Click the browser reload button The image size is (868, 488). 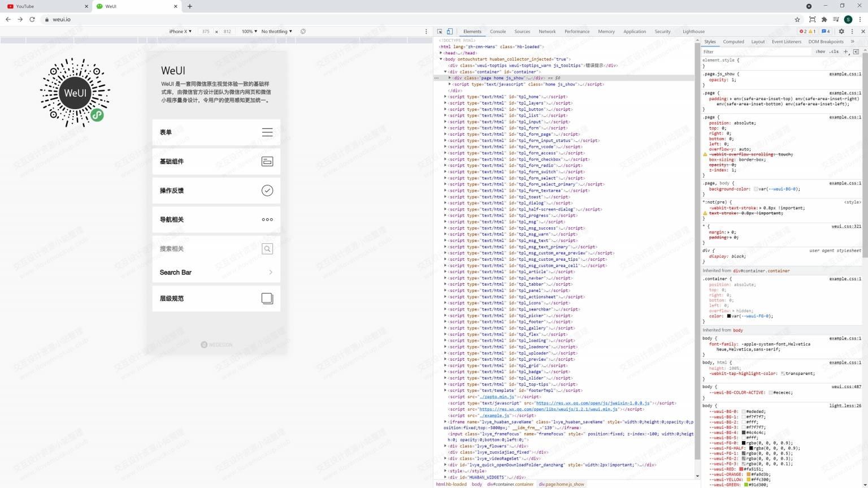(x=32, y=19)
